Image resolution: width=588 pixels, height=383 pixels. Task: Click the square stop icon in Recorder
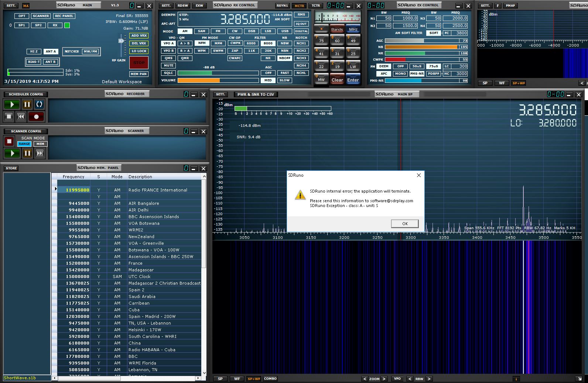(x=9, y=117)
